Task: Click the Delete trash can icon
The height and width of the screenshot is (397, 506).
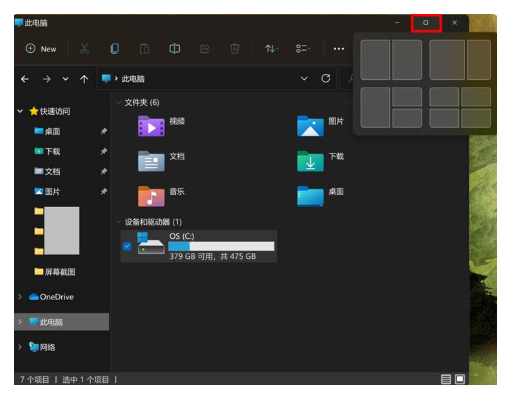Action: click(x=235, y=49)
